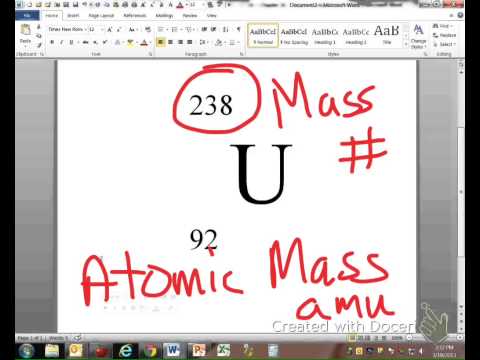
Task: Open the Text Effects button
Action: (117, 42)
